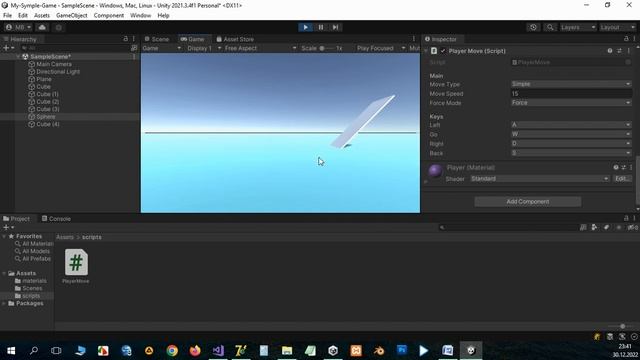This screenshot has height=360, width=640.
Task: Select Cube (2) in the Hierarchy
Action: pyautogui.click(x=47, y=102)
